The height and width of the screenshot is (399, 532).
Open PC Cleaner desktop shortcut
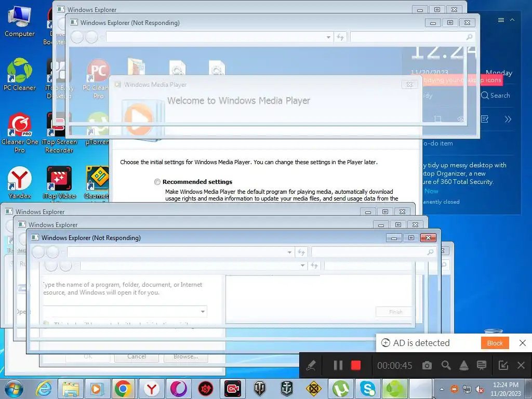(x=19, y=74)
